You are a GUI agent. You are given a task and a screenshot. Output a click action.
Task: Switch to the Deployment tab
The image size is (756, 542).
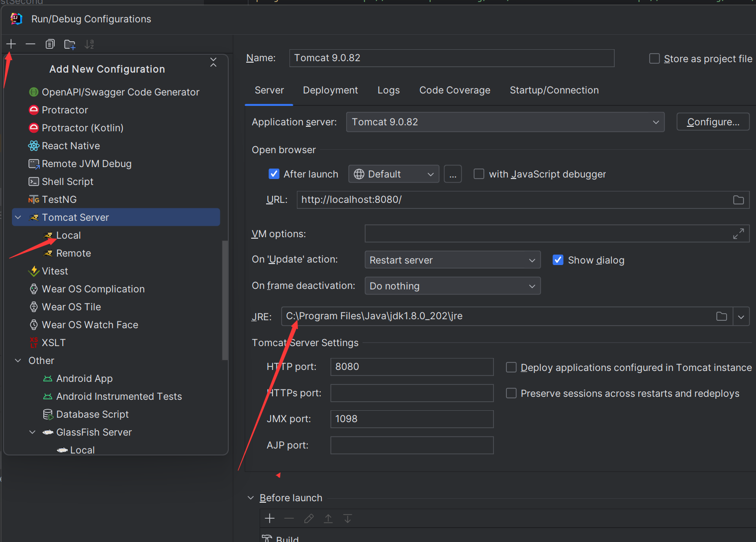[330, 90]
